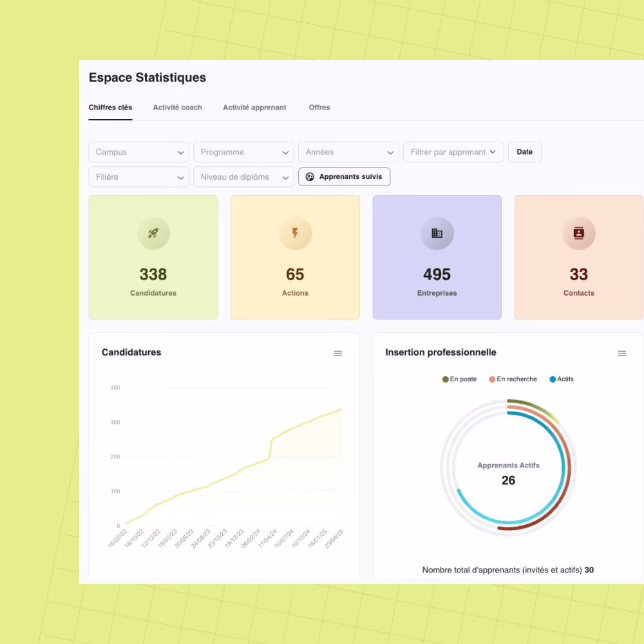The image size is (644, 644).
Task: Click the 400 y-axis label
Action: [x=115, y=388]
